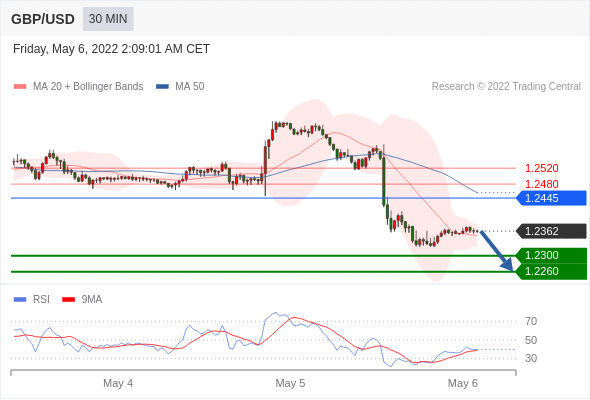Click the red 1.2520 resistance label

(541, 168)
